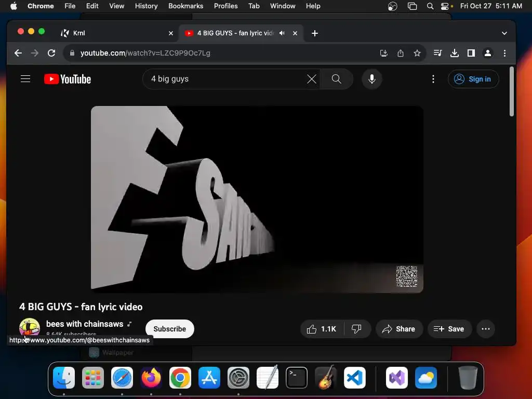Open Finder from the Dock

(64, 378)
